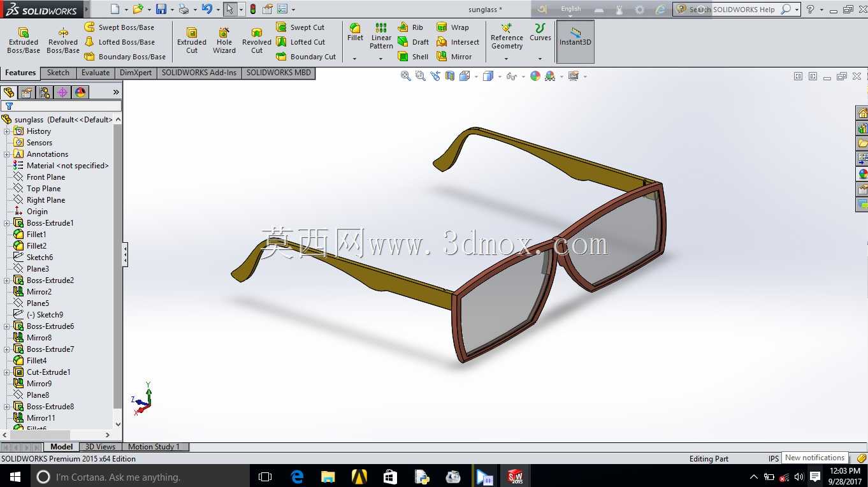The image size is (868, 487).
Task: Open the Fillet dropdown arrow
Action: 355,59
